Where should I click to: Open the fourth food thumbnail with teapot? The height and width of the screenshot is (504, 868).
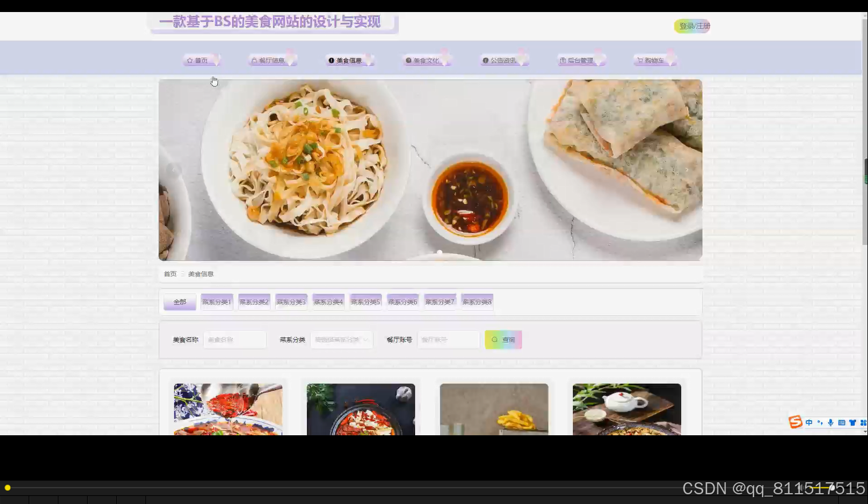tap(627, 409)
